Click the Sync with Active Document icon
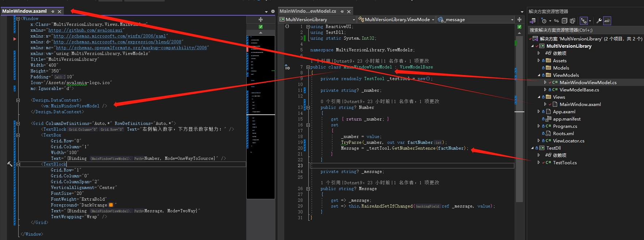644x240 pixels. pyautogui.click(x=556, y=21)
